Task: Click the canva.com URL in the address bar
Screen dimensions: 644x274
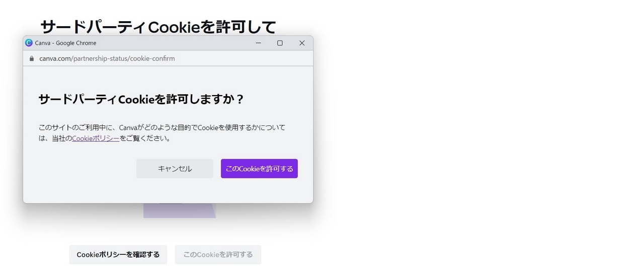Action: 107,58
